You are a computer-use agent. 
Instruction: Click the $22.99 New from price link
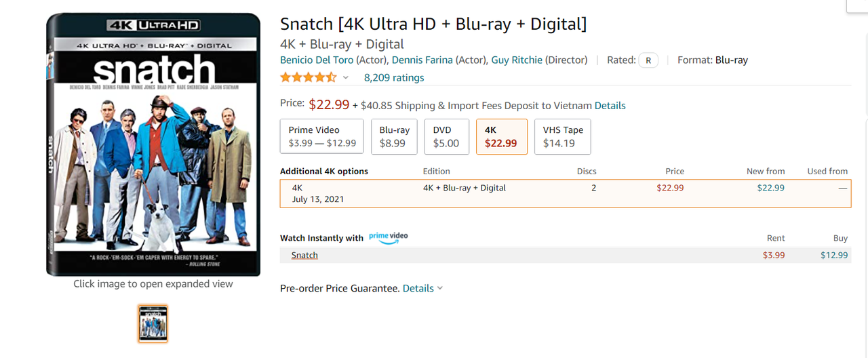click(x=771, y=188)
